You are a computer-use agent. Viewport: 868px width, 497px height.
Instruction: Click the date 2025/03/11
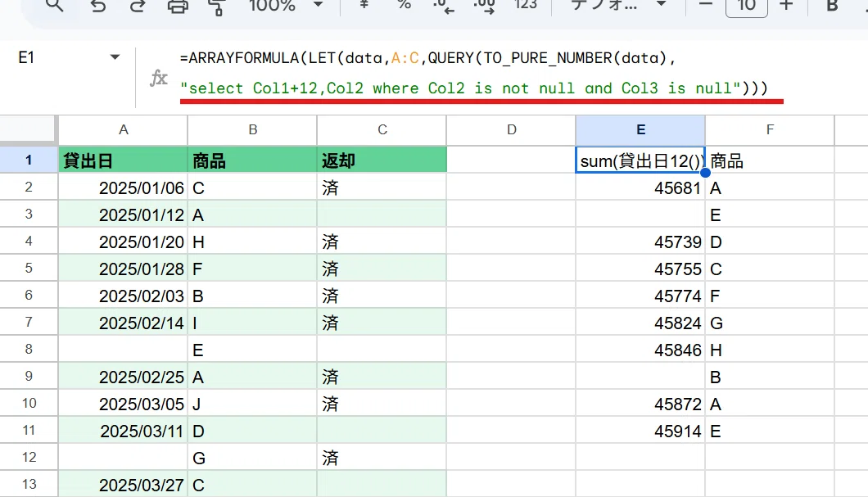(141, 431)
